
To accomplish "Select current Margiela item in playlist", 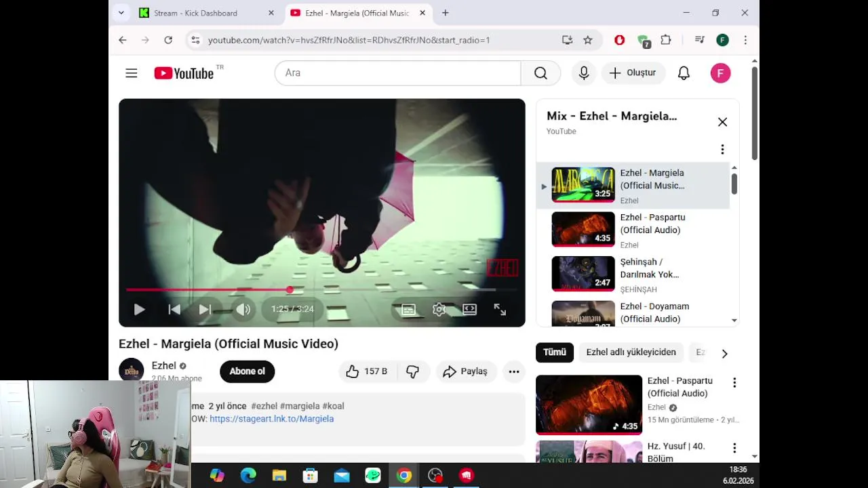I will coord(633,186).
